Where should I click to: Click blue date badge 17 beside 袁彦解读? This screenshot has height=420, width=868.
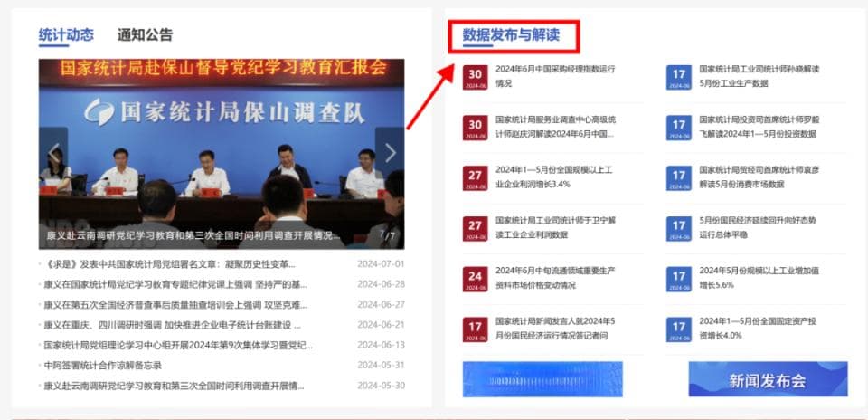point(679,177)
